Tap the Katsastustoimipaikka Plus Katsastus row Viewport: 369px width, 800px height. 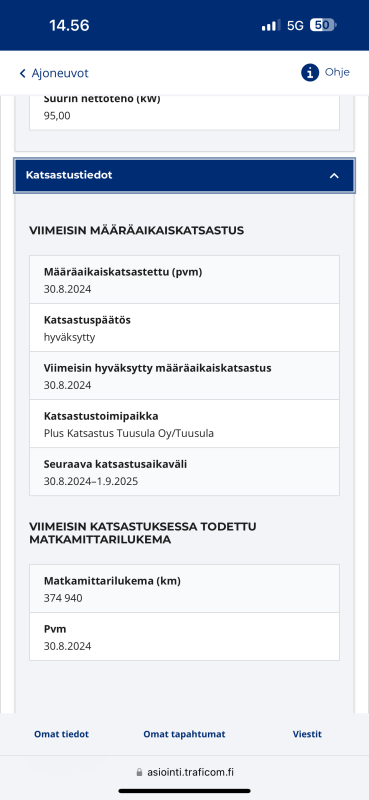coord(184,423)
